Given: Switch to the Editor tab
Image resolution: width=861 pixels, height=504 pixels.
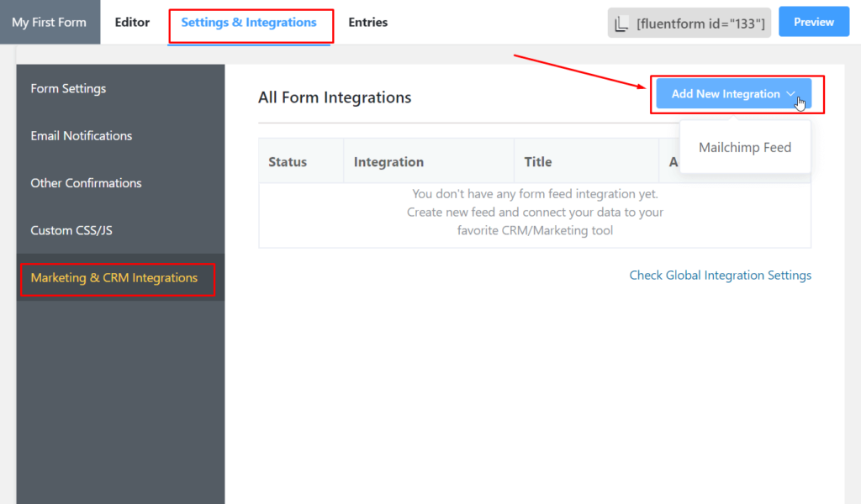Looking at the screenshot, I should [x=132, y=23].
